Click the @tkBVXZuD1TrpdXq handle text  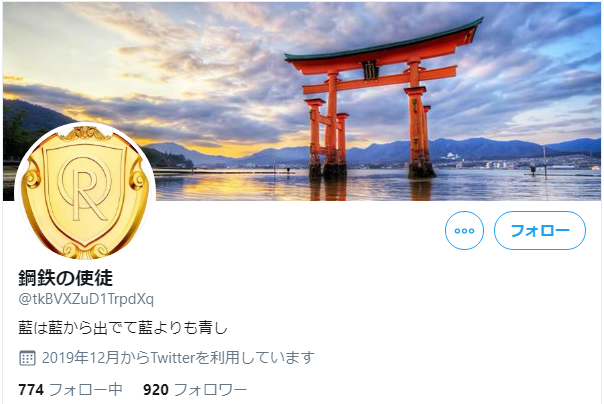tap(86, 299)
